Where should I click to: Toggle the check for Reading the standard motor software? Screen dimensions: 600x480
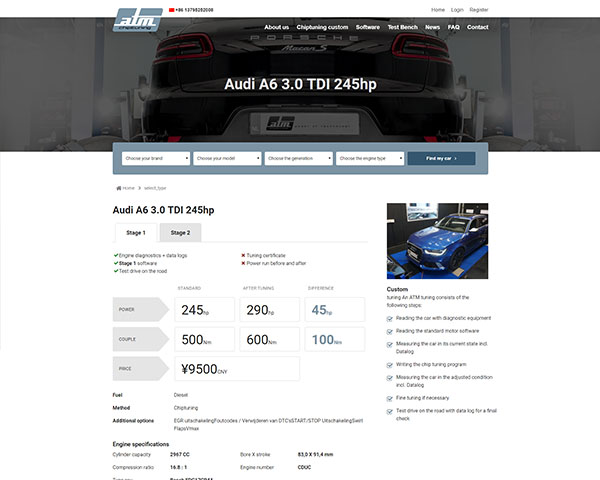tap(389, 330)
